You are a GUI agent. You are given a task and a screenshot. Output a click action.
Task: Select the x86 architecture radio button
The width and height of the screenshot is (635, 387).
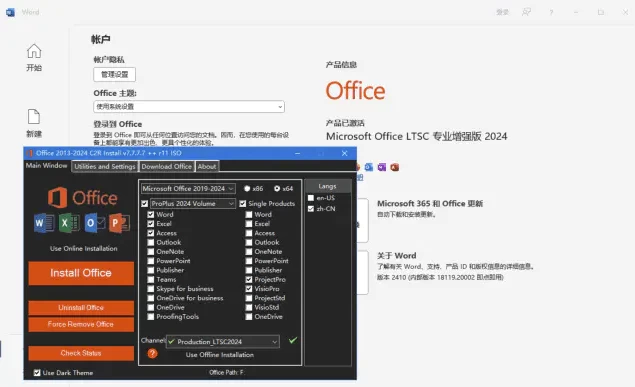click(x=247, y=189)
